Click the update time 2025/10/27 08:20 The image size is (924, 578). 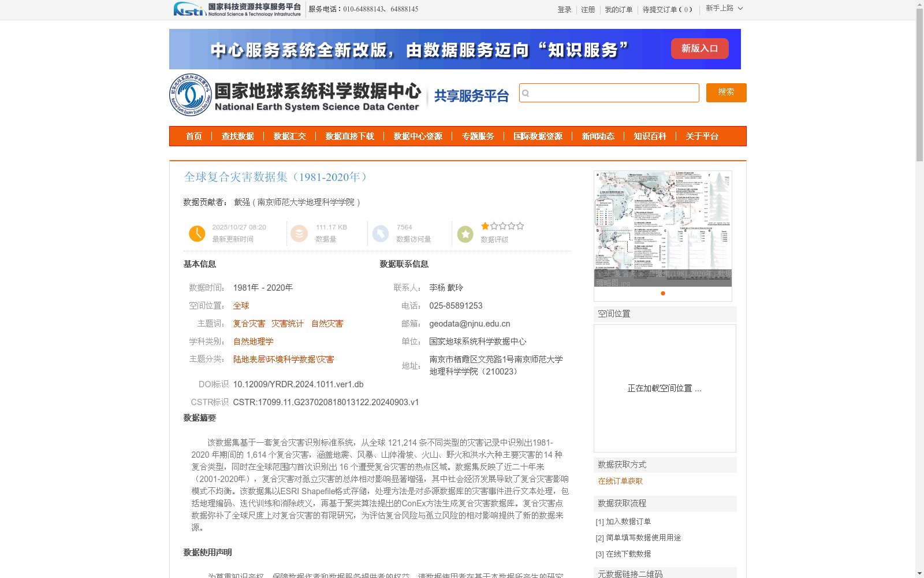[x=239, y=227]
